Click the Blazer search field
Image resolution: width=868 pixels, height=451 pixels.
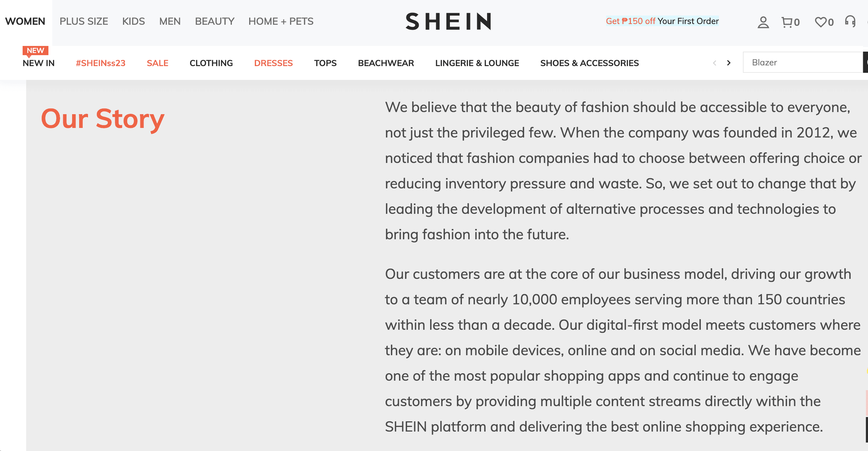tap(802, 63)
